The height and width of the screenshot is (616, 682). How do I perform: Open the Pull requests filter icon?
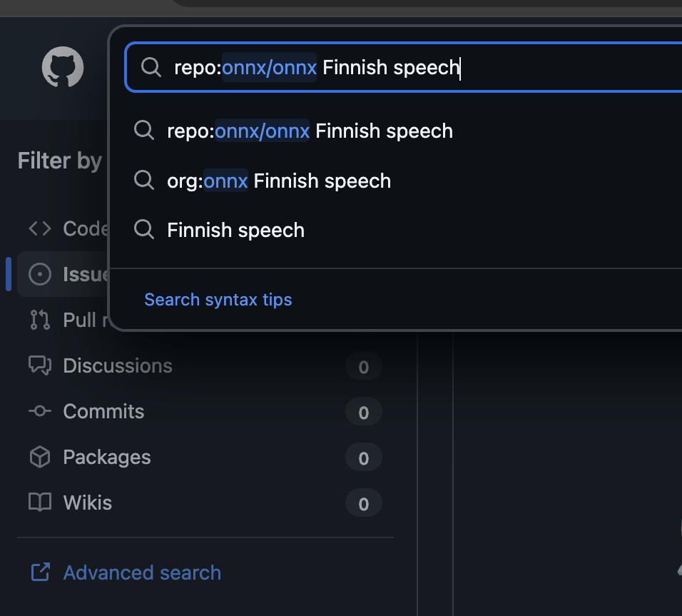(39, 320)
